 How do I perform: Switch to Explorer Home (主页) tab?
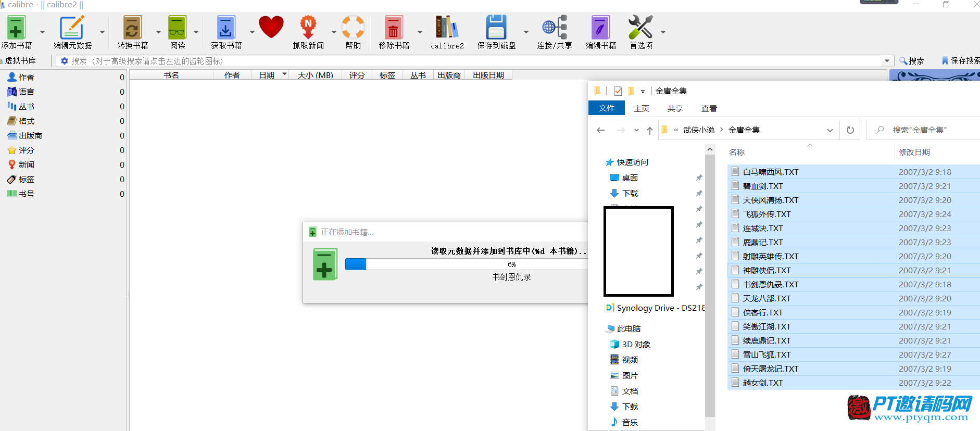click(x=642, y=108)
